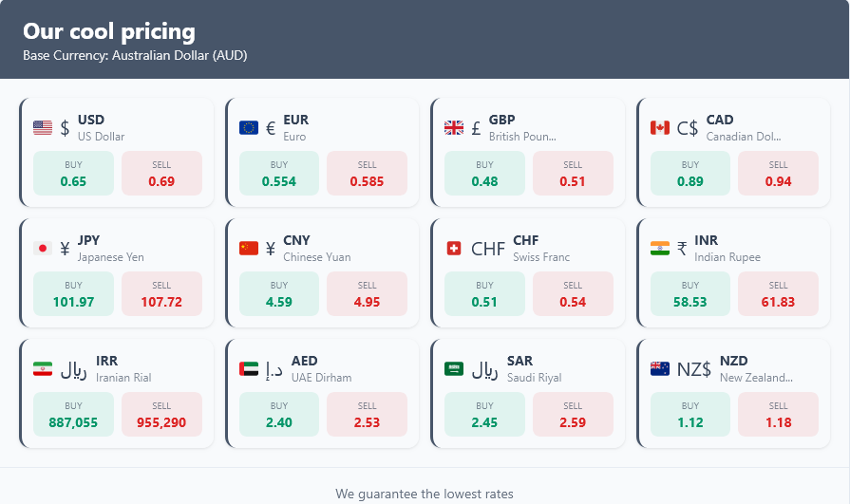The image size is (850, 504).
Task: Click the "Our cool pricing" heading
Action: tap(109, 31)
